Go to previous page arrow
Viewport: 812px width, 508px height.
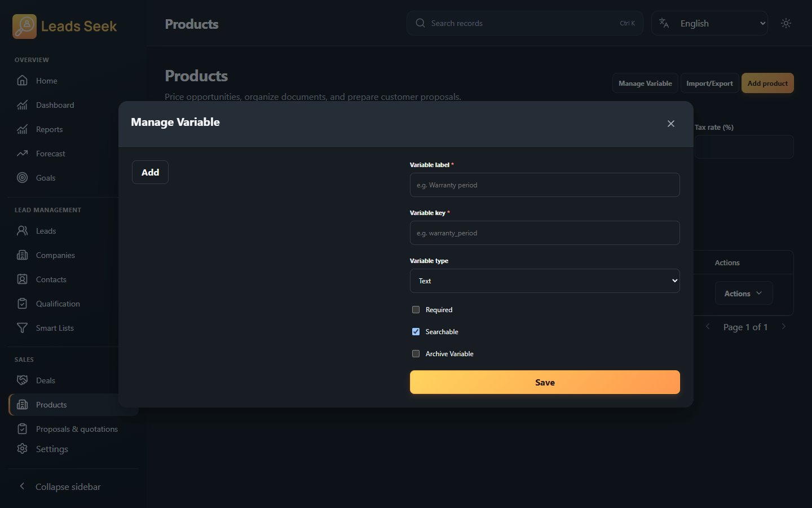click(x=708, y=327)
